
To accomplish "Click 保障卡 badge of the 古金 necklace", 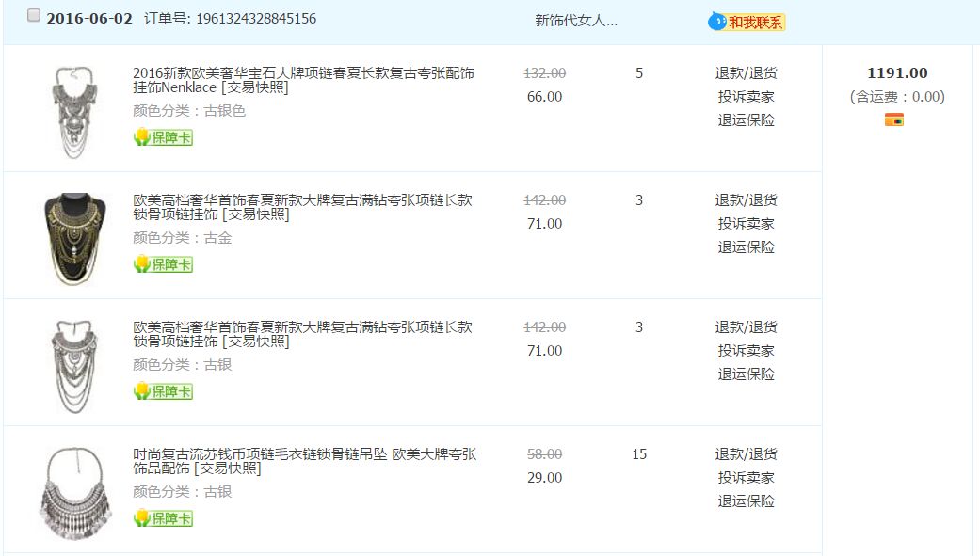I will [x=164, y=264].
